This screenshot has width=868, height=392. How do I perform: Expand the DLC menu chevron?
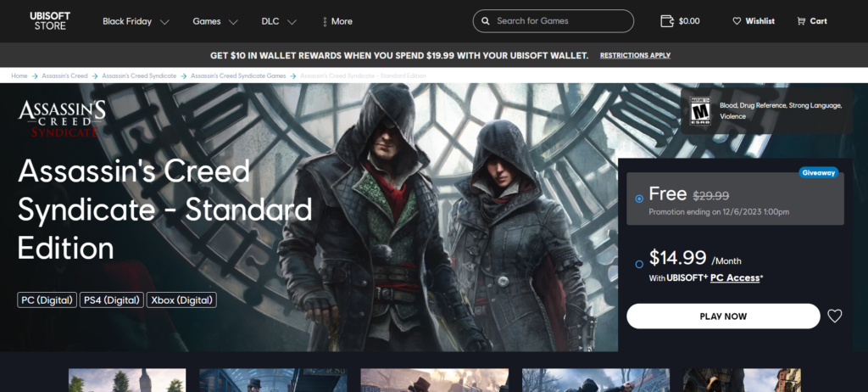(x=292, y=22)
